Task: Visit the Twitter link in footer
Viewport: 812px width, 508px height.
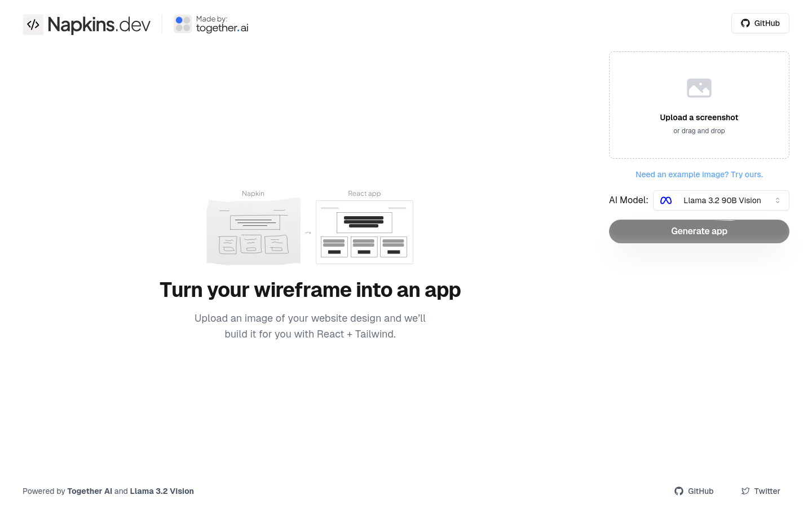Action: (x=767, y=491)
